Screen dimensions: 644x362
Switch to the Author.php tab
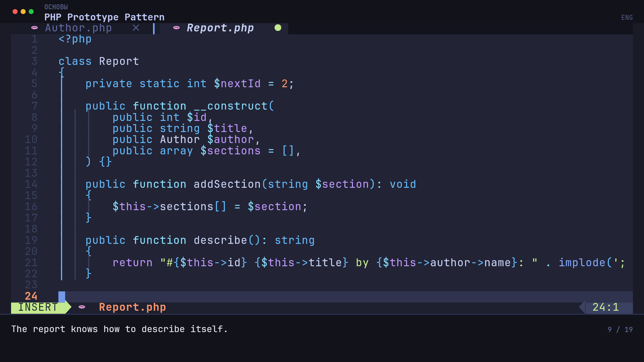click(x=78, y=28)
